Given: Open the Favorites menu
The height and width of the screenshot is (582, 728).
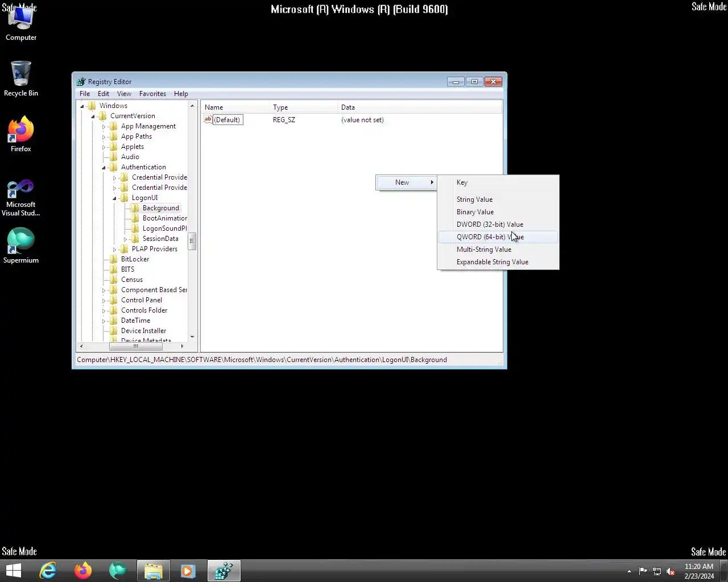Looking at the screenshot, I should pyautogui.click(x=152, y=94).
